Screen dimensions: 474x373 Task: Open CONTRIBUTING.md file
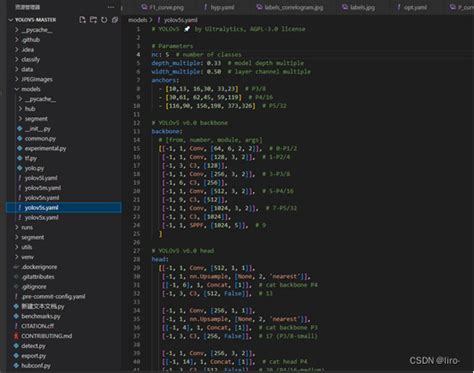click(x=46, y=336)
